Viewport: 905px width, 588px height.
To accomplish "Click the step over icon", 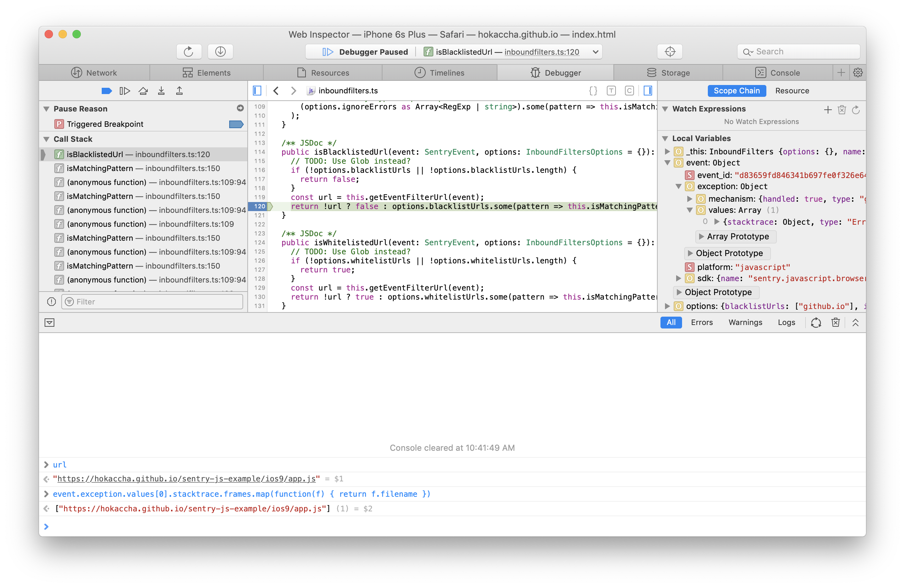I will 143,91.
